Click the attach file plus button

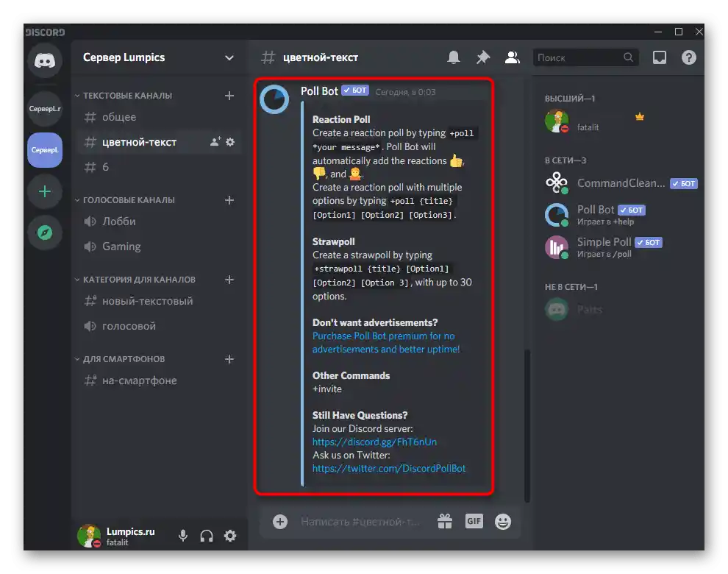[x=280, y=522]
